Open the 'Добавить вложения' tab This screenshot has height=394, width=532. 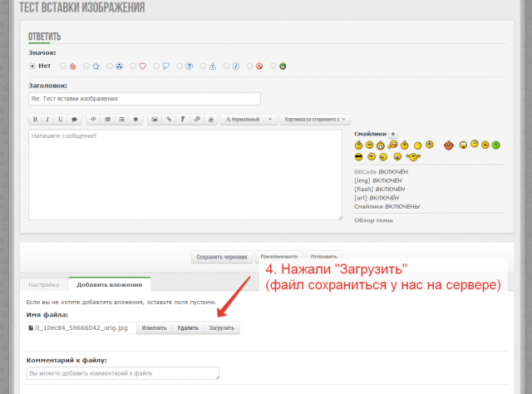[109, 284]
